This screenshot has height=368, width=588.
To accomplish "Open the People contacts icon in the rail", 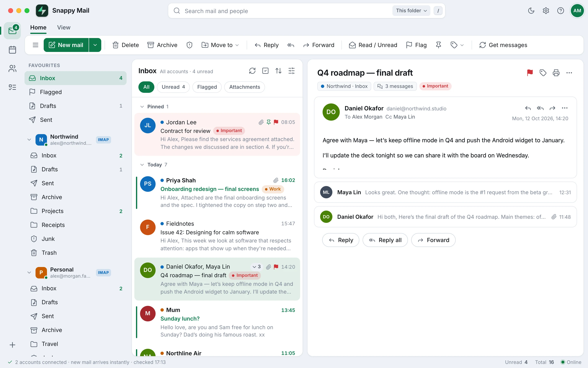I will pyautogui.click(x=12, y=68).
